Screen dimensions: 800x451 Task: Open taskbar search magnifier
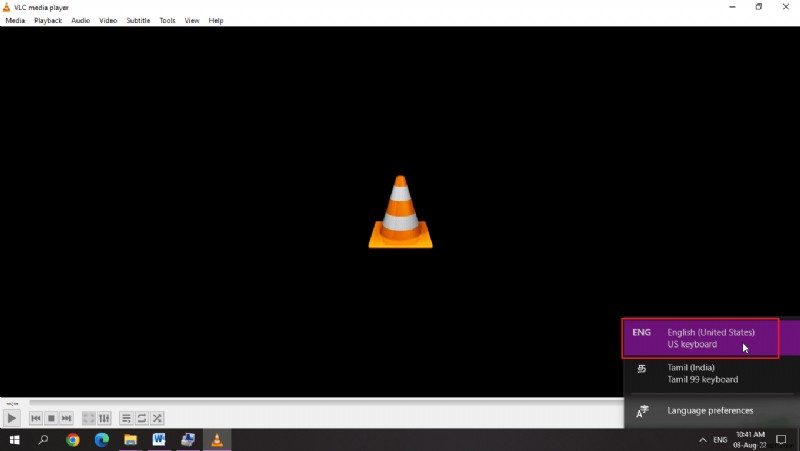(x=43, y=440)
